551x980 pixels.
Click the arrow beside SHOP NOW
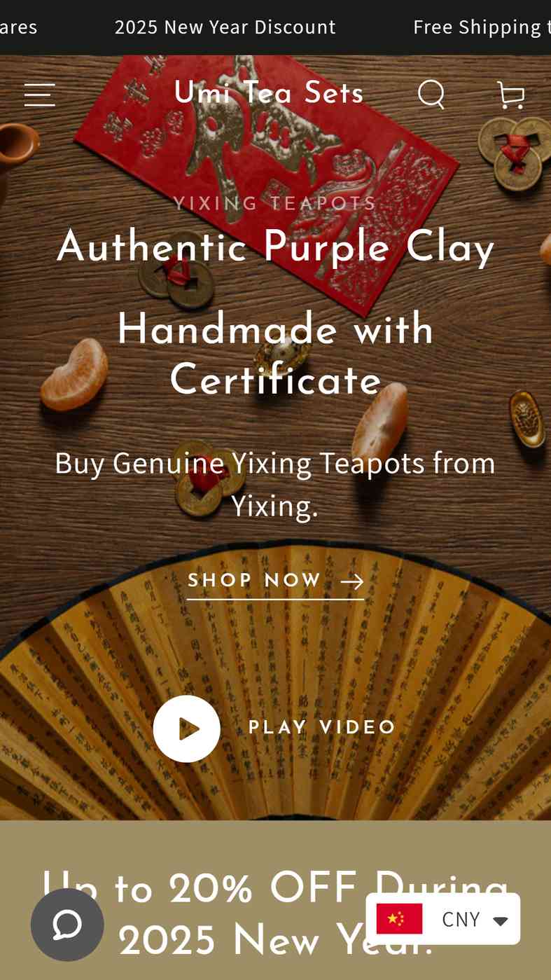click(352, 581)
